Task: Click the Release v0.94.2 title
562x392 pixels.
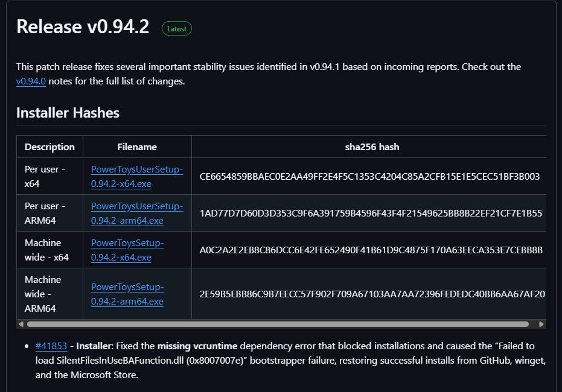Action: tap(83, 27)
